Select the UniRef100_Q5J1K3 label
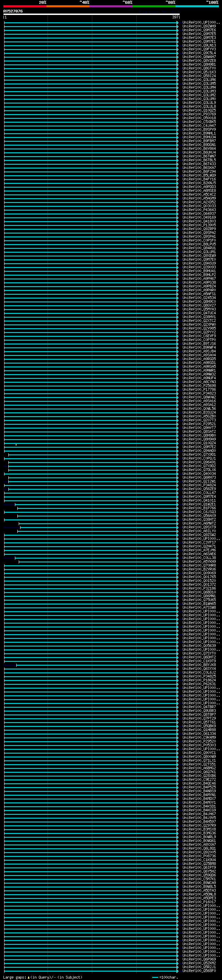This screenshot has height=980, width=222. [199, 72]
